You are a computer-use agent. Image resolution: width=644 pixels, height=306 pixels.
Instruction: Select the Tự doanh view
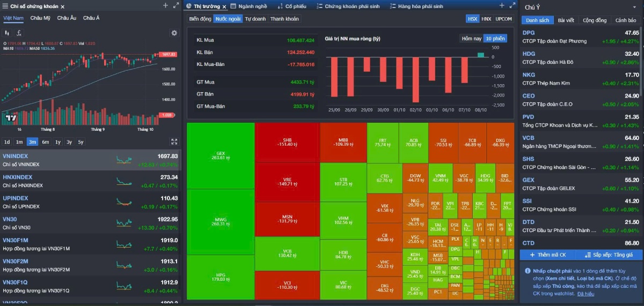coord(255,19)
